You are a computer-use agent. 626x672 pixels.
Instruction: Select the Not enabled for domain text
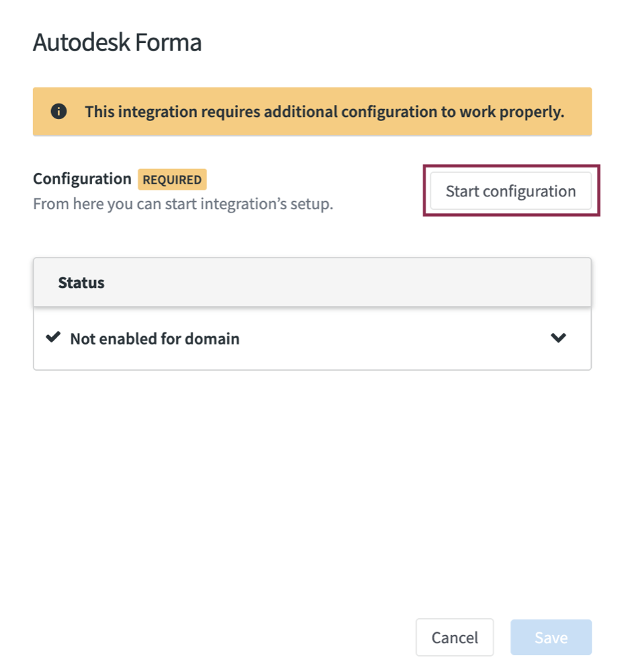point(155,338)
